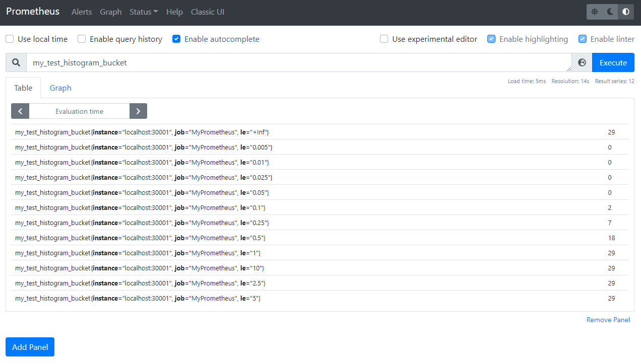Viewport: 641px width, 364px height.
Task: Select the series row with le="5"
Action: (320, 298)
